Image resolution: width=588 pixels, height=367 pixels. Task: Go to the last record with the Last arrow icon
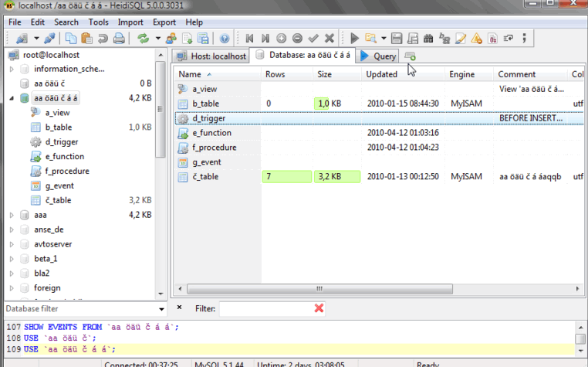coord(265,39)
